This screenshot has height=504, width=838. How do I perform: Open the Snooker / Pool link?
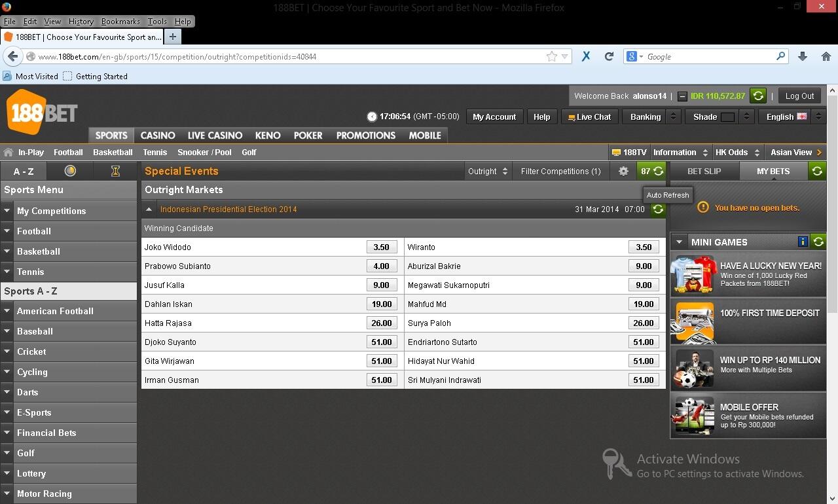click(204, 152)
